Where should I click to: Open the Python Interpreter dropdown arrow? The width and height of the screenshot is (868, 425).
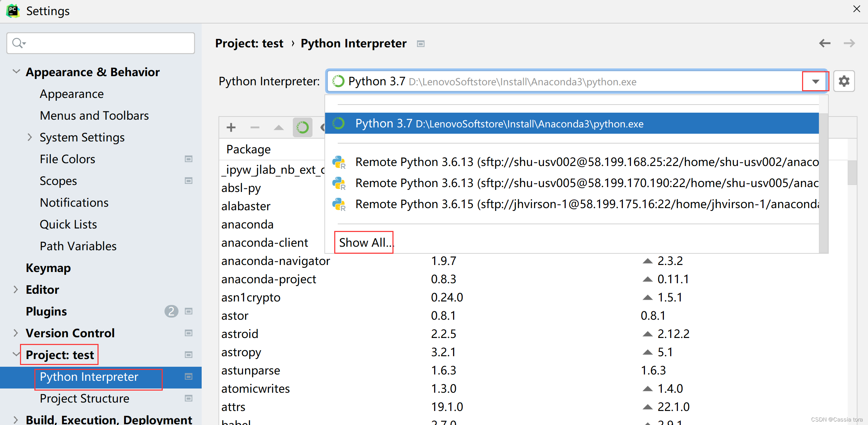point(815,81)
